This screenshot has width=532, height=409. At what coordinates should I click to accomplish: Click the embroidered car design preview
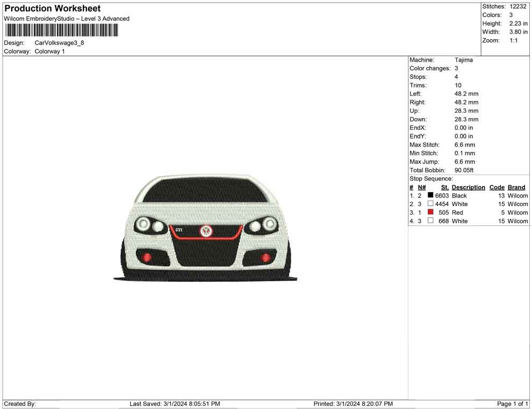205,228
